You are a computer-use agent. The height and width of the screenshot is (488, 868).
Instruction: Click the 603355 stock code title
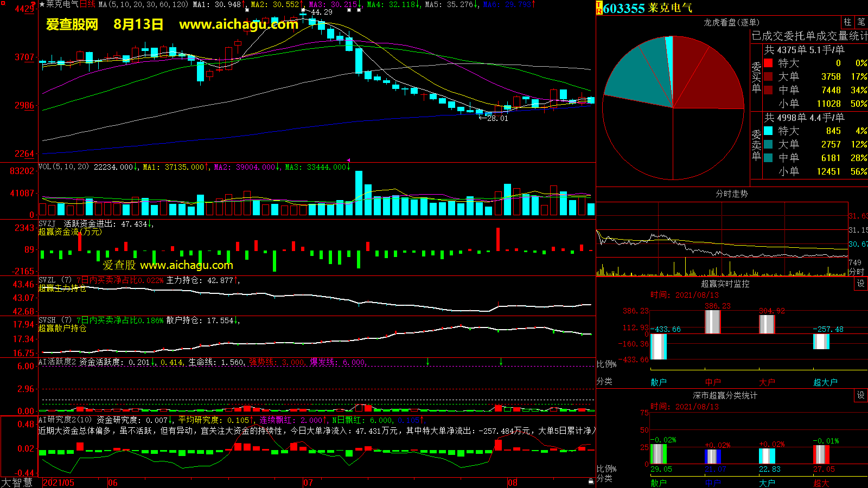tap(624, 9)
